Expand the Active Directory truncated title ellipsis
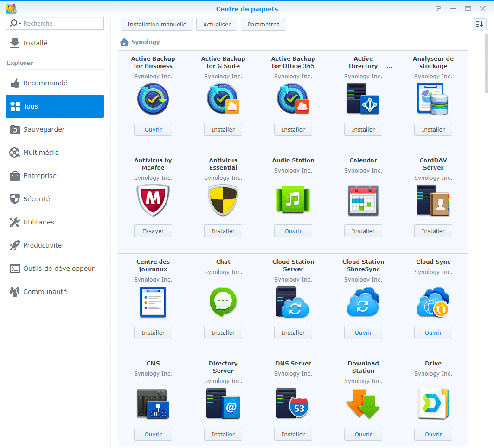The height and width of the screenshot is (448, 494). coord(390,66)
